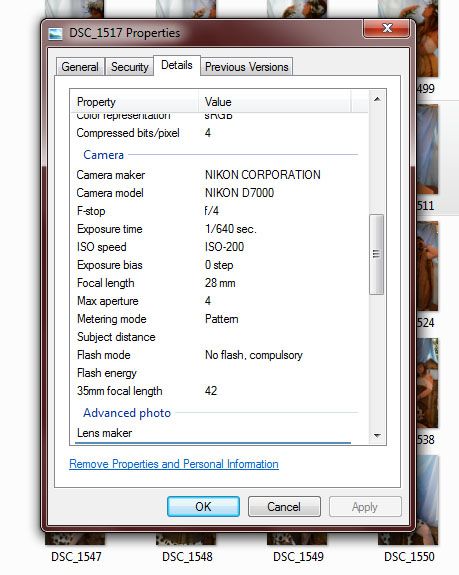The width and height of the screenshot is (459, 575).
Task: Close the DSC_1517 Properties window
Action: [387, 28]
